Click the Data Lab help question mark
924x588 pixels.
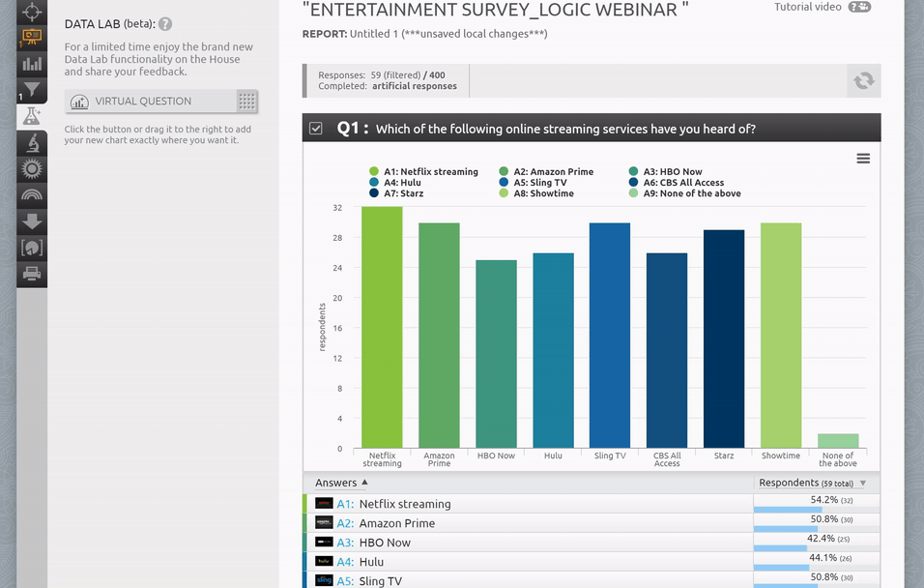165,24
